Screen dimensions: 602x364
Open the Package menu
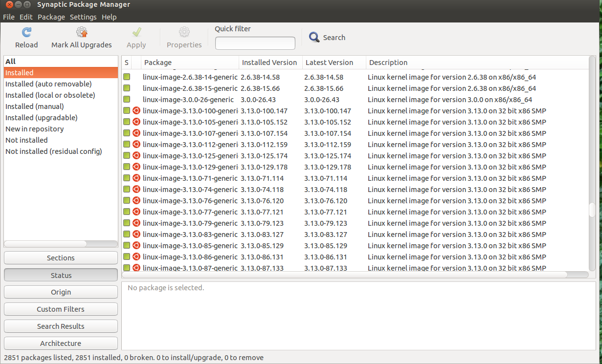(x=51, y=17)
